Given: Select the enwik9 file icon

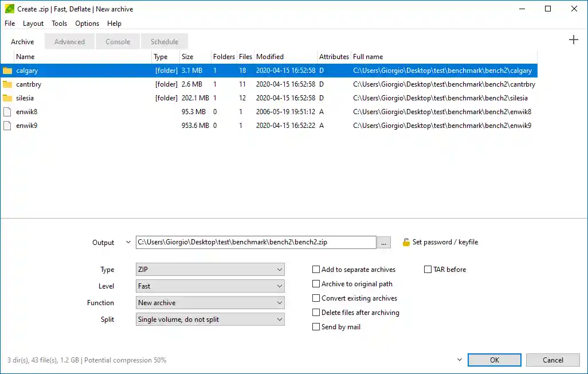Looking at the screenshot, I should click(x=7, y=125).
